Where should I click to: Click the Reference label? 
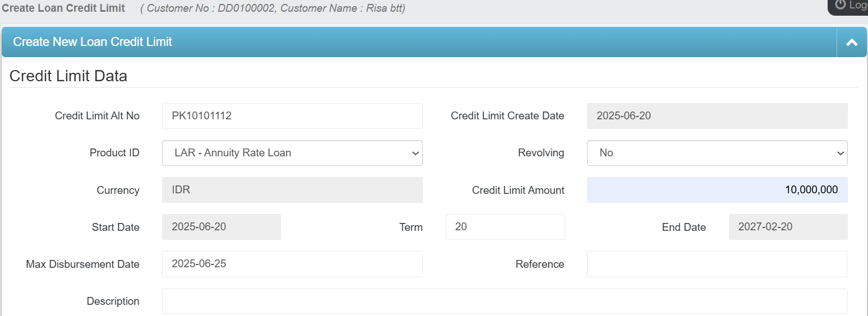tap(540, 264)
